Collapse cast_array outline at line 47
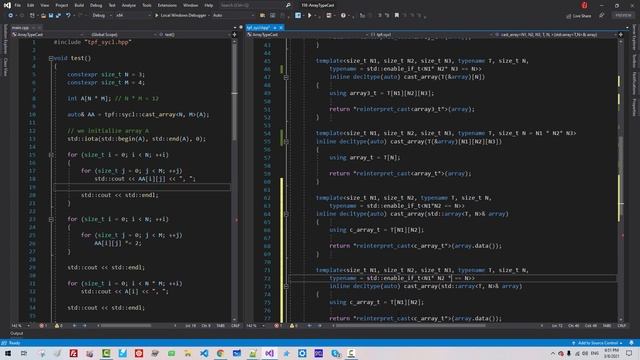This screenshot has width=640, height=360. pyautogui.click(x=286, y=77)
